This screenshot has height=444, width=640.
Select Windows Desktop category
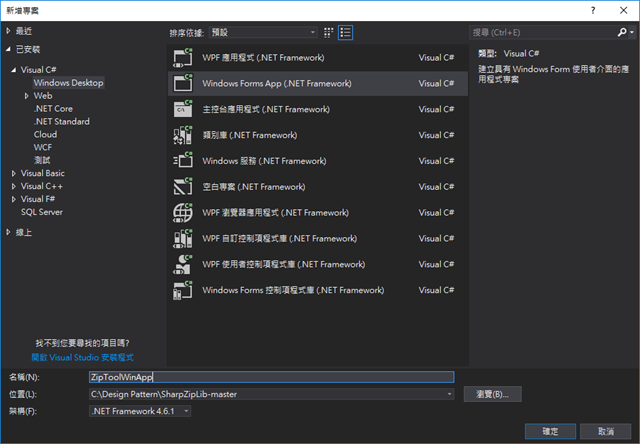click(69, 83)
